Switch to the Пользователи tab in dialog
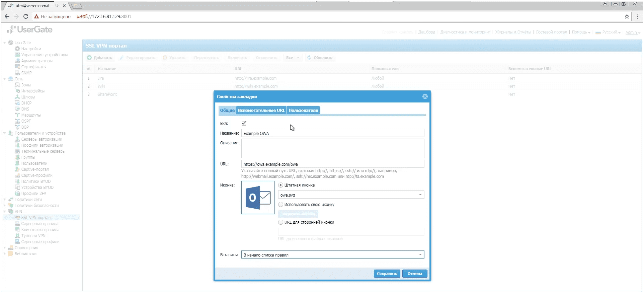The height and width of the screenshot is (292, 644). click(x=303, y=110)
